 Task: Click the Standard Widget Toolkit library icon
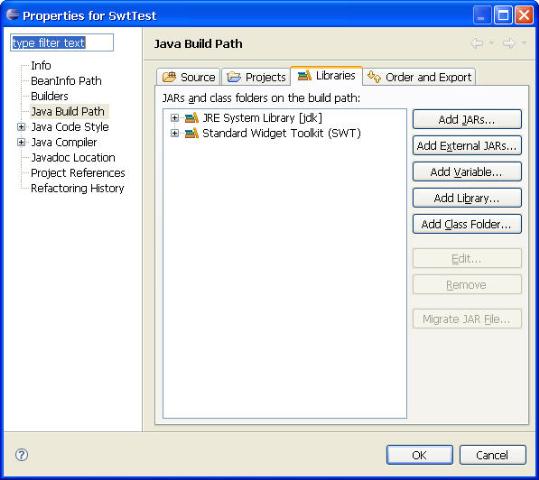coord(191,133)
